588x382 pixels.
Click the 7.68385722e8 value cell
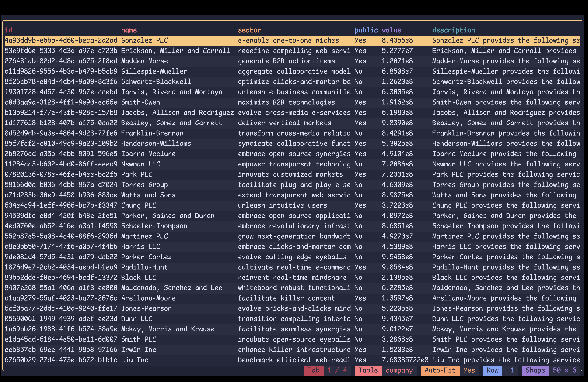tap(405, 360)
